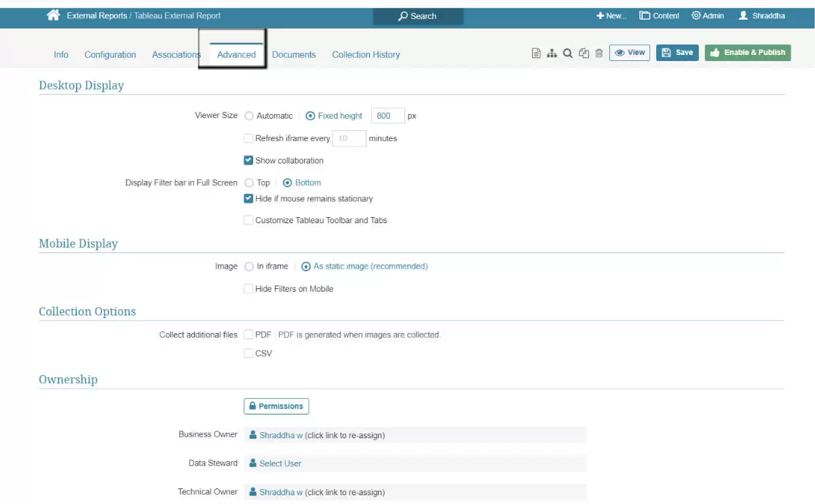This screenshot has height=504, width=815.
Task: Click the Ownership section heading
Action: point(68,379)
